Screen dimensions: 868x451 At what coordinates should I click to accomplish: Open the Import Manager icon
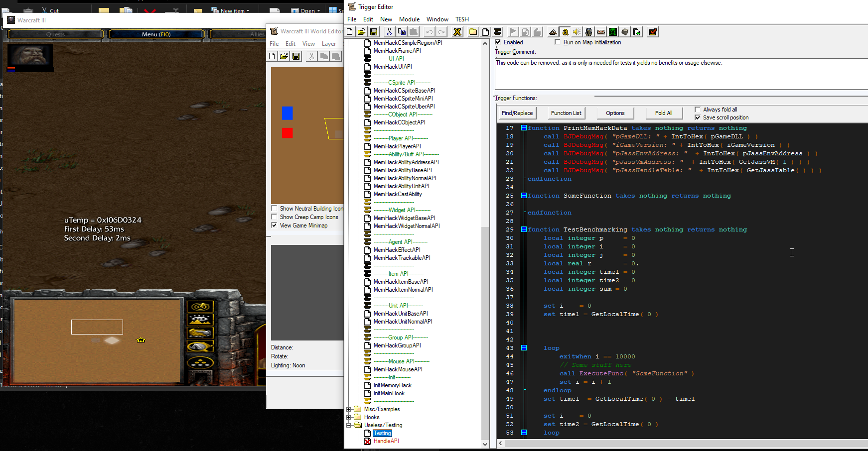(637, 32)
